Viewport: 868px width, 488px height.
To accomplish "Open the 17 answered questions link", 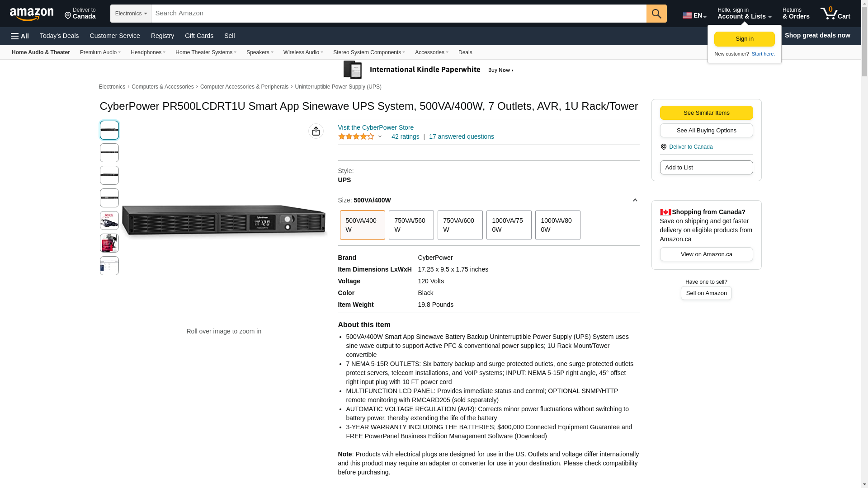I will [461, 136].
